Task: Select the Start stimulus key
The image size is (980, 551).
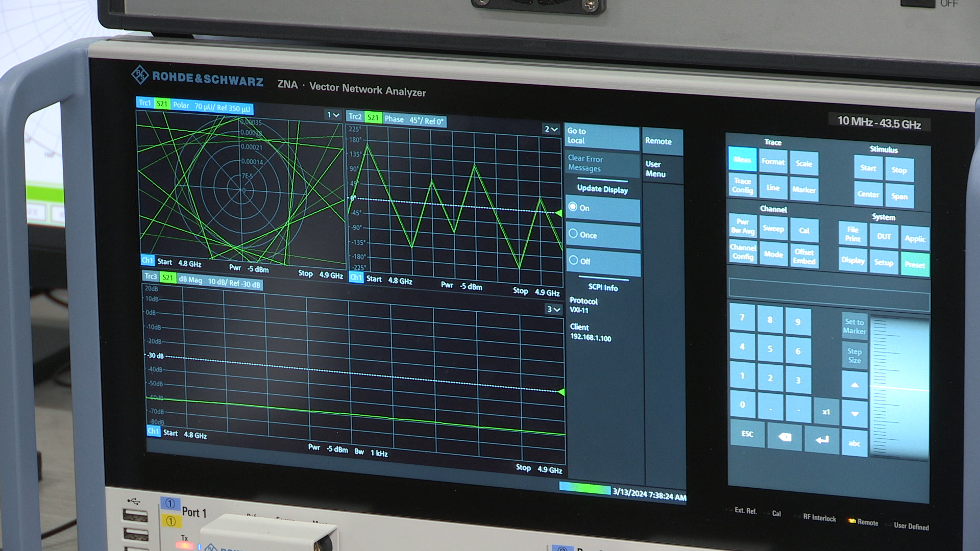Action: (x=868, y=168)
